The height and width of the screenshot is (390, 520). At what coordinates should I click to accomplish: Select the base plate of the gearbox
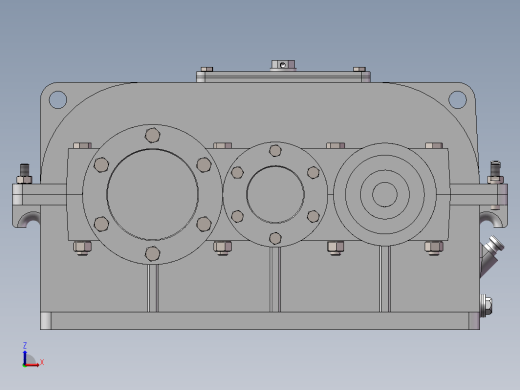click(260, 321)
